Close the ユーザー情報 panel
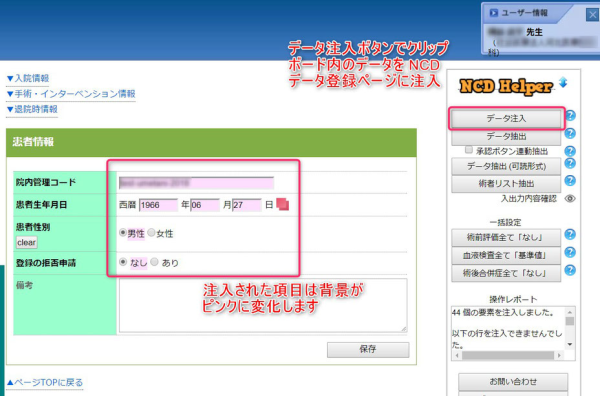The height and width of the screenshot is (396, 600). [592, 15]
